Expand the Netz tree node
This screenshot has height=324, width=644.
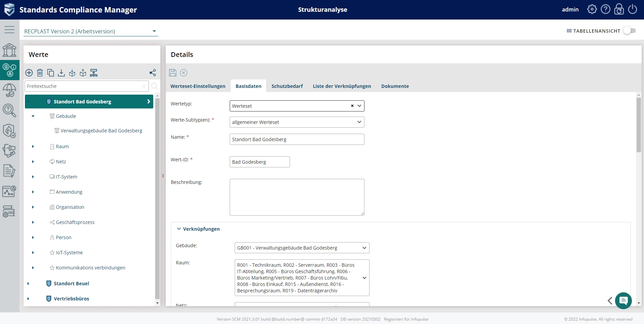tap(33, 162)
